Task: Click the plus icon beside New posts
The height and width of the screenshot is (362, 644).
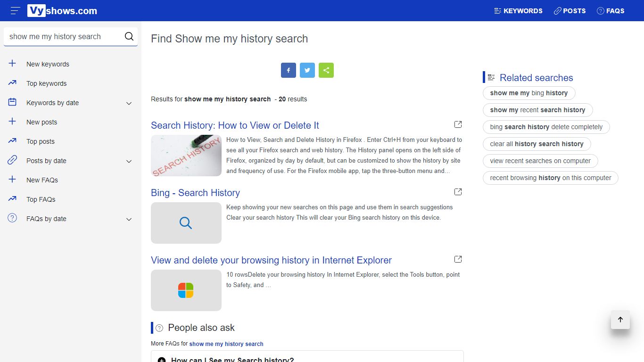Action: click(12, 121)
